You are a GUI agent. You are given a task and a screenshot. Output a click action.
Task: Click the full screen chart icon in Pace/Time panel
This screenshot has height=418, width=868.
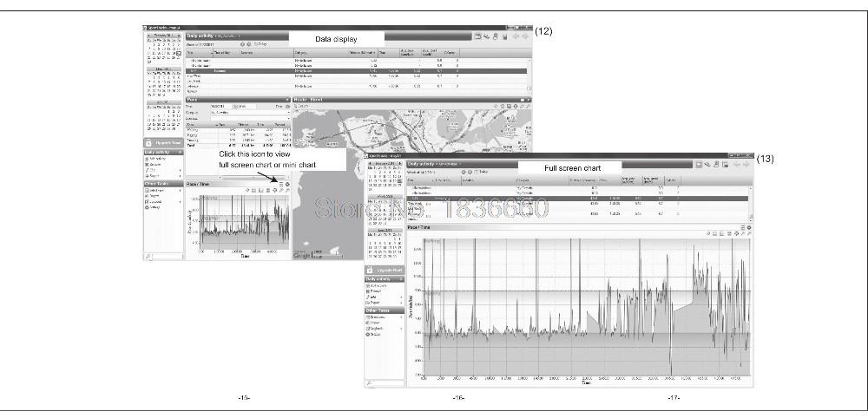[281, 183]
